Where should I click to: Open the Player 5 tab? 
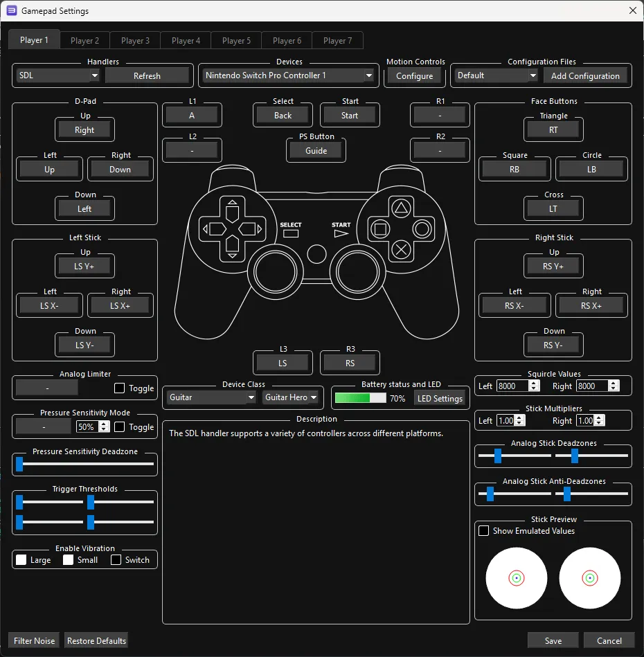click(236, 41)
